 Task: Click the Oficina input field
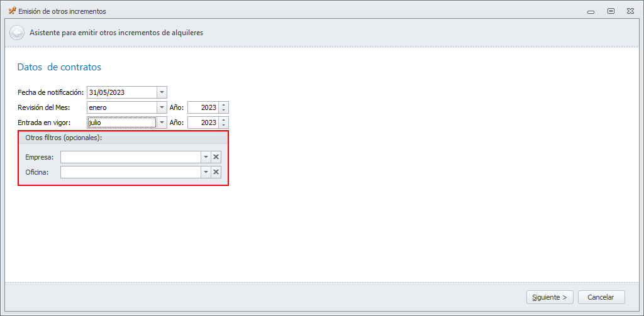click(131, 172)
